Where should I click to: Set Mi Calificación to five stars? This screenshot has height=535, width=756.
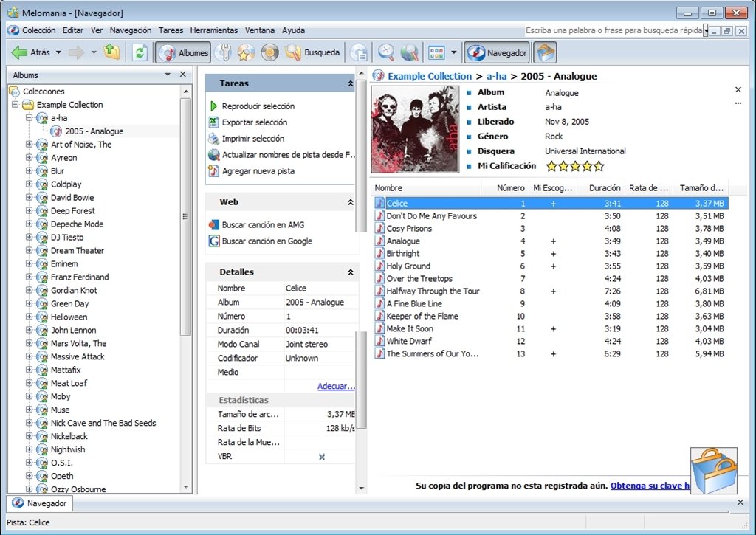[x=598, y=166]
